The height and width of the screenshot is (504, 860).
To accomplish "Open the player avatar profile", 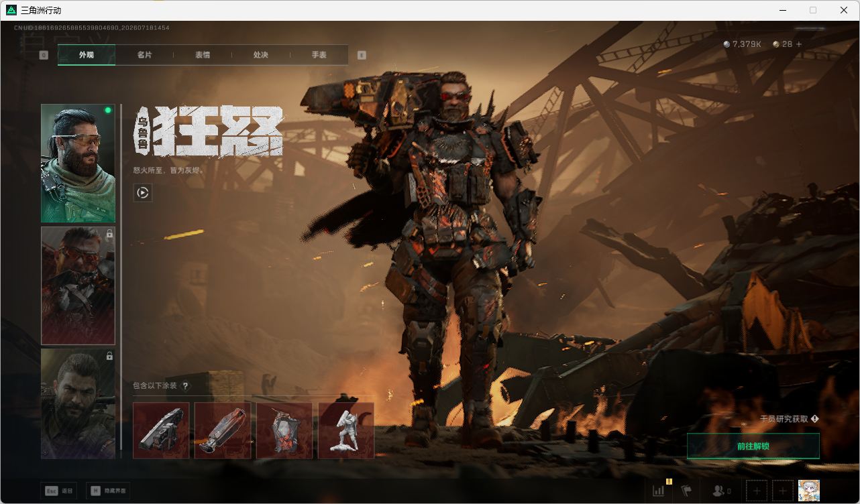I will pyautogui.click(x=808, y=491).
